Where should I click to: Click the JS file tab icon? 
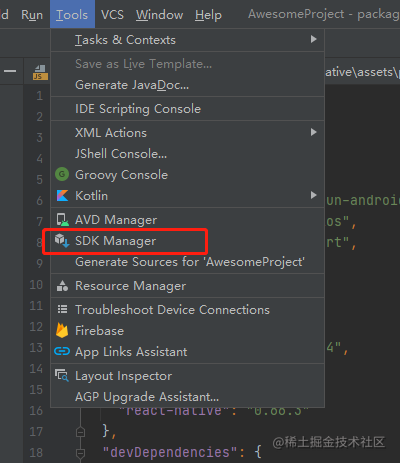pyautogui.click(x=40, y=72)
